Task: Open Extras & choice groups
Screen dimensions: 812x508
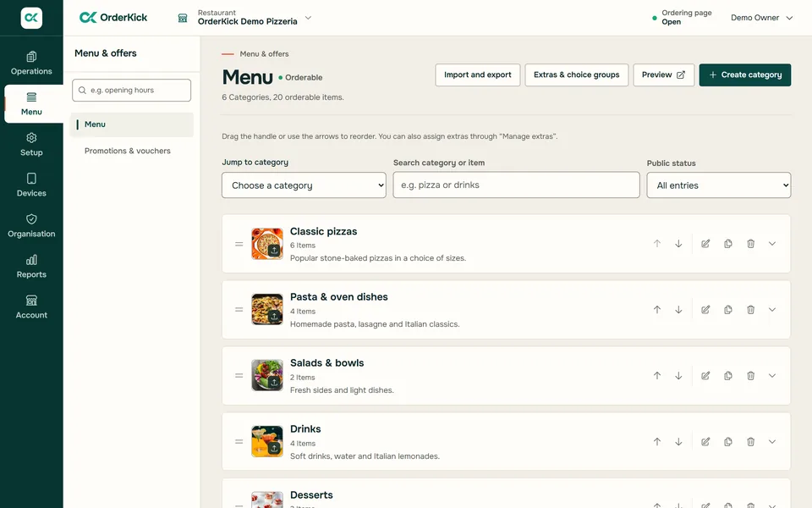Action: 576,75
